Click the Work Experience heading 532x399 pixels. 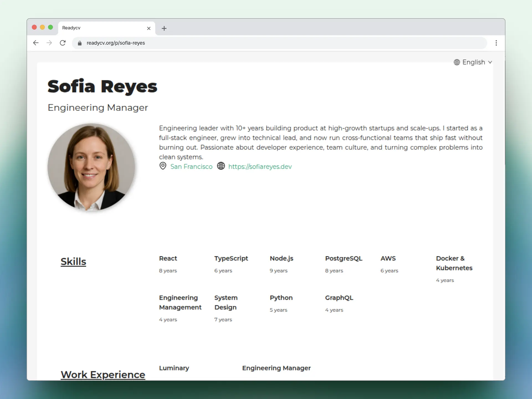click(x=103, y=374)
